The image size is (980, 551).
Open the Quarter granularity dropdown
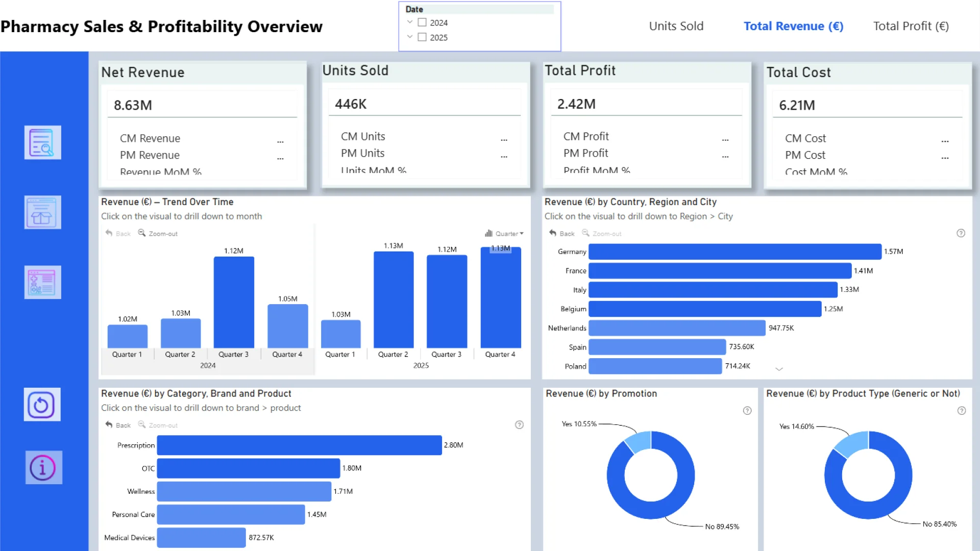click(504, 233)
